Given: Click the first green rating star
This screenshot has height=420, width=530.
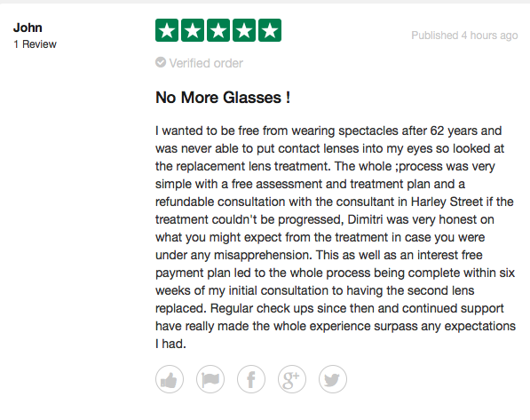Looking at the screenshot, I should 167,30.
